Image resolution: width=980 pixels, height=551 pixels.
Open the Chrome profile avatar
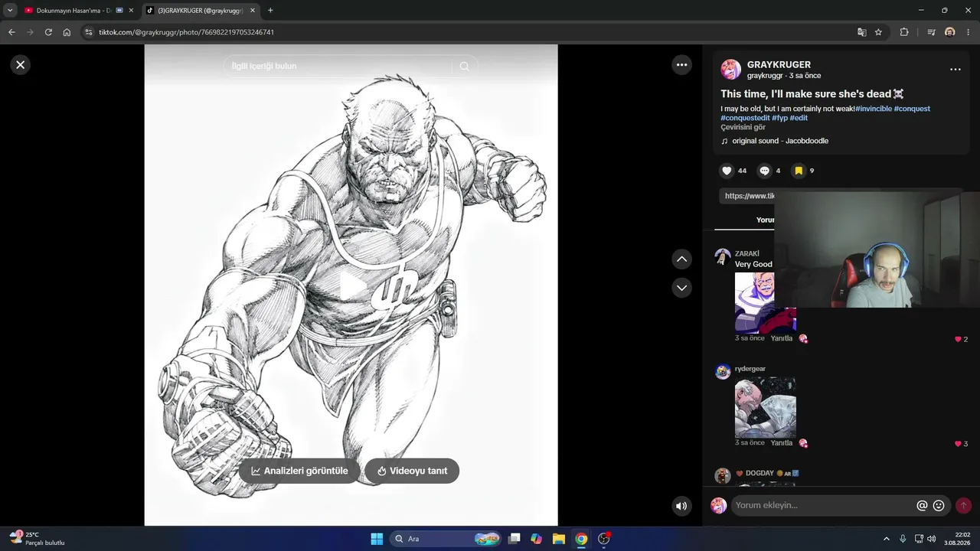point(950,32)
